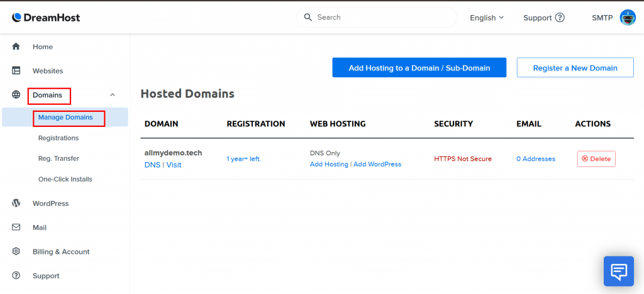Click the DOMAIN column header
Viewport: 644px width, 294px height.
point(162,124)
